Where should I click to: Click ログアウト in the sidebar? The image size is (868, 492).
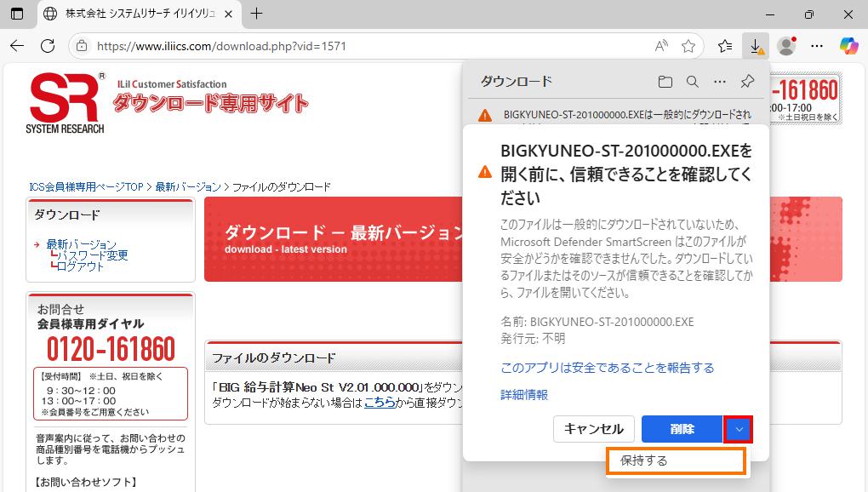click(x=80, y=266)
